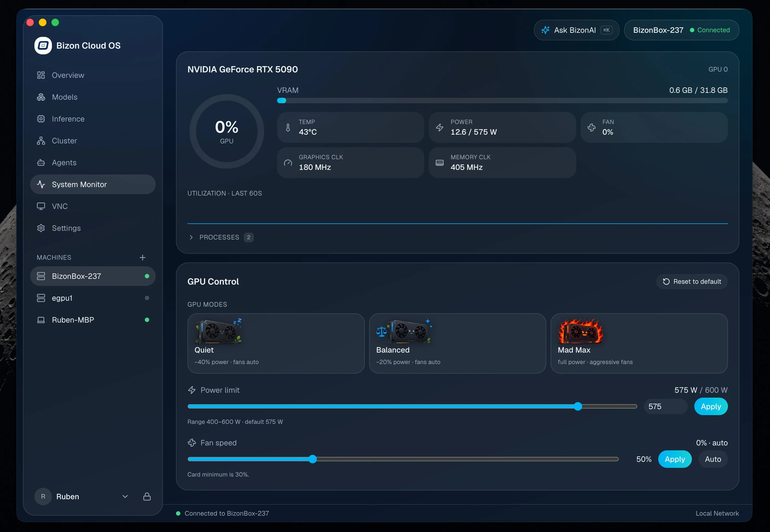Select the Quiet GPU mode
The height and width of the screenshot is (532, 770).
pyautogui.click(x=276, y=343)
